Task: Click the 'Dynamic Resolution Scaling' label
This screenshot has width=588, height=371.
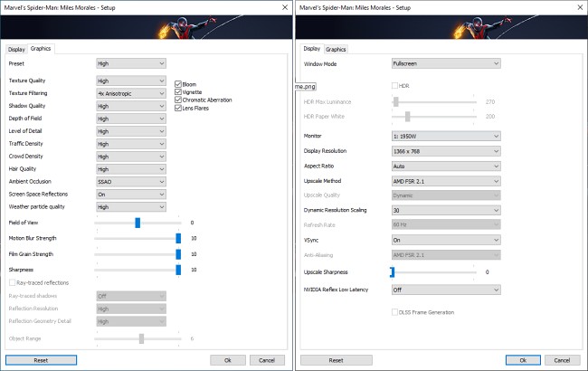Action: click(335, 210)
